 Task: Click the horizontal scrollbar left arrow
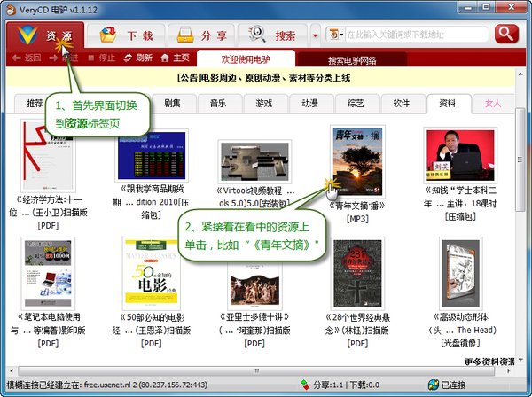12,371
